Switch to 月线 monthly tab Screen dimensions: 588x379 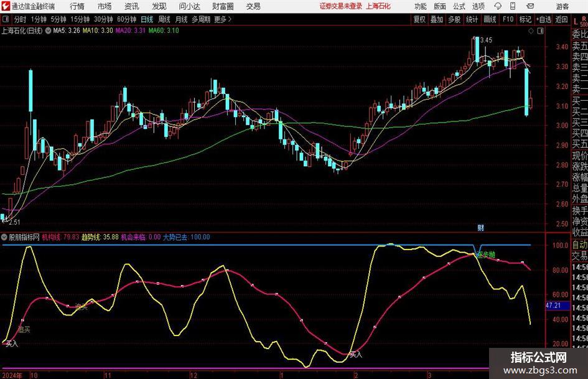[x=181, y=19]
